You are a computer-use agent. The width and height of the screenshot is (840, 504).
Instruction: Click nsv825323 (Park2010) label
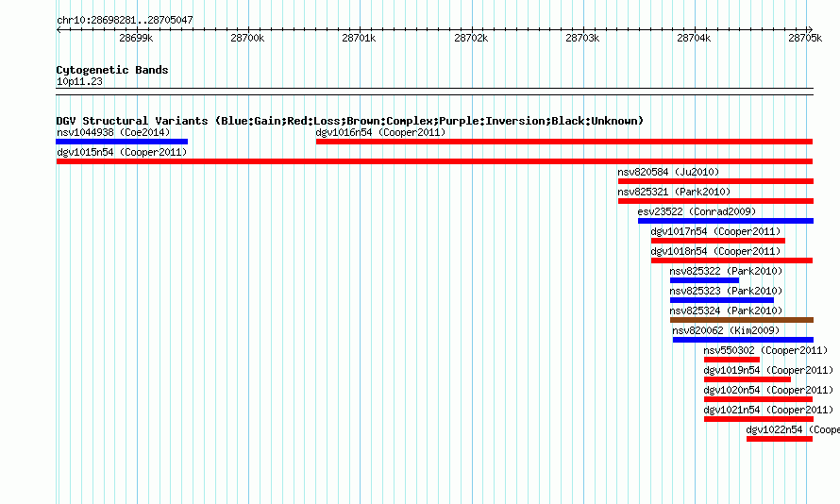coord(726,291)
